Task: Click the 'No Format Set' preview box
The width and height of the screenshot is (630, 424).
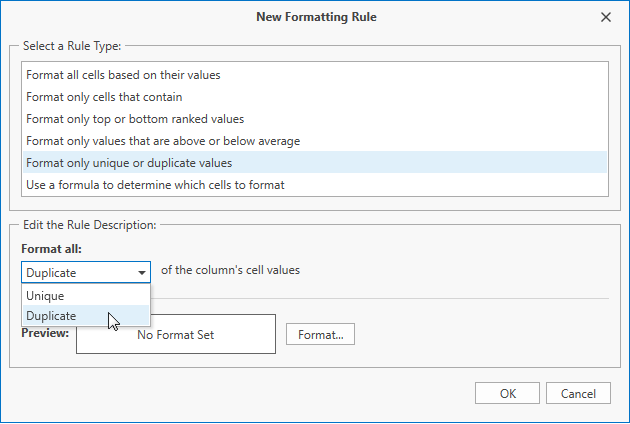Action: (x=176, y=334)
